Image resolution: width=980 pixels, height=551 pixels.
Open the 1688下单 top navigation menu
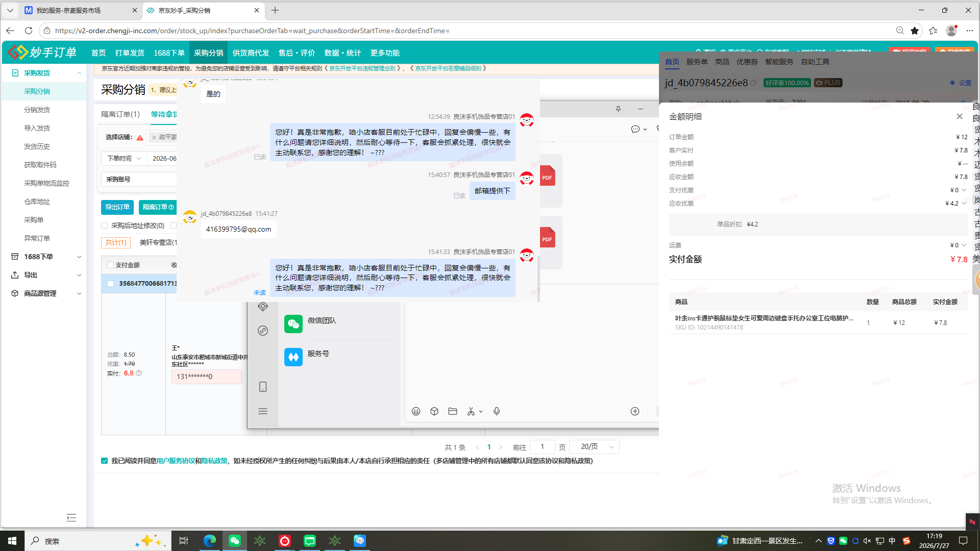169,53
